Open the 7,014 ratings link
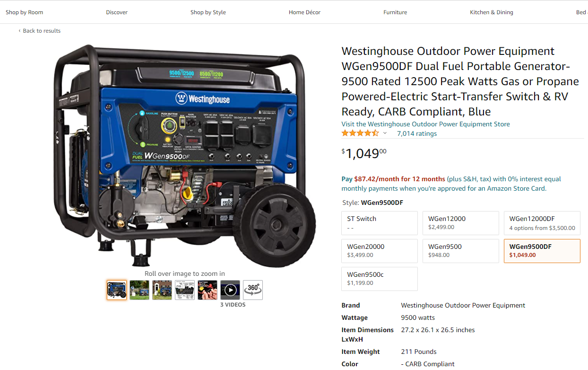The height and width of the screenshot is (370, 588). 417,133
